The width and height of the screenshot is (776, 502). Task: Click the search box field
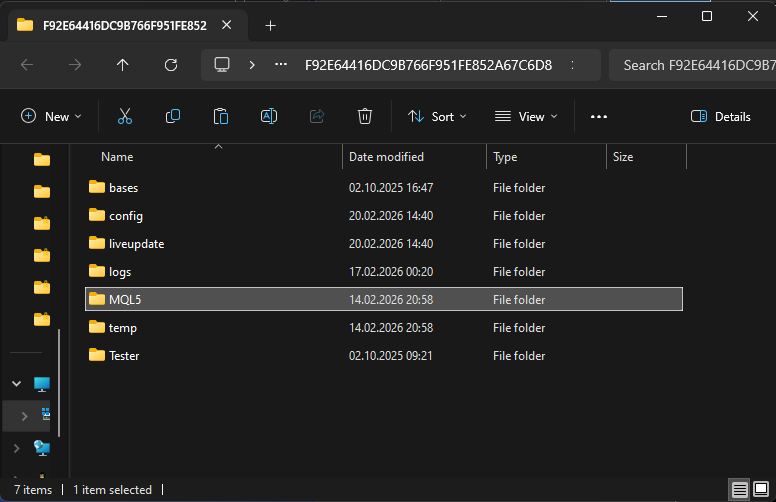click(690, 65)
